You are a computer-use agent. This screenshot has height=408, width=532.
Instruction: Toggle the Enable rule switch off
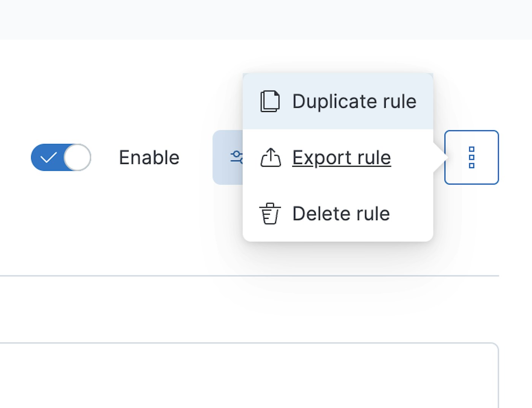(61, 157)
